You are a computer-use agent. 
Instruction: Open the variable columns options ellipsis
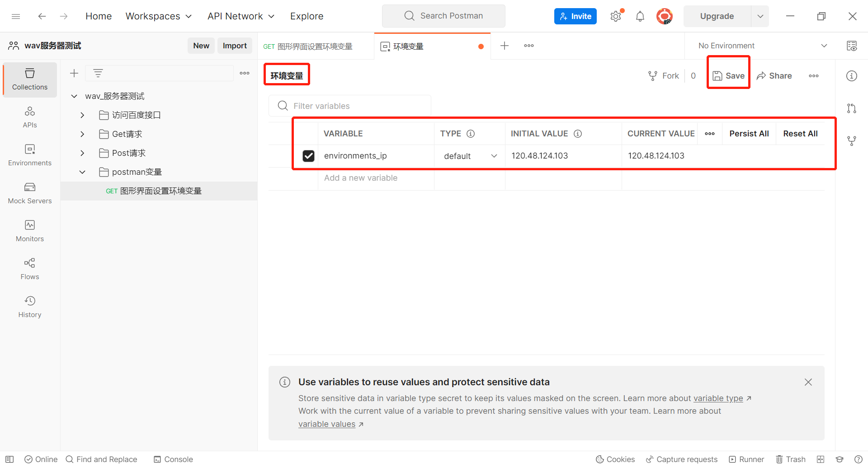(710, 134)
